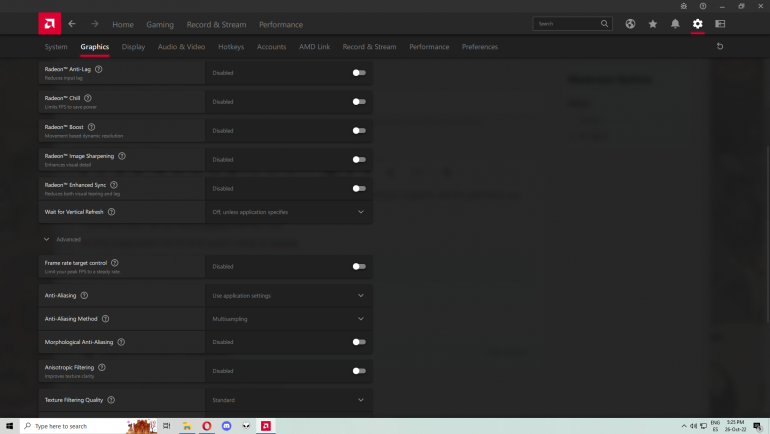Open Record & Stream in top navigation

point(216,24)
